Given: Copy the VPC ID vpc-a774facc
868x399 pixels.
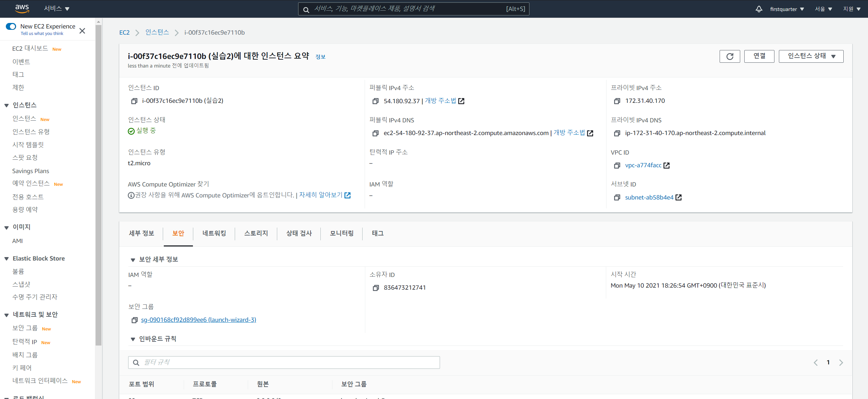Looking at the screenshot, I should [x=617, y=166].
